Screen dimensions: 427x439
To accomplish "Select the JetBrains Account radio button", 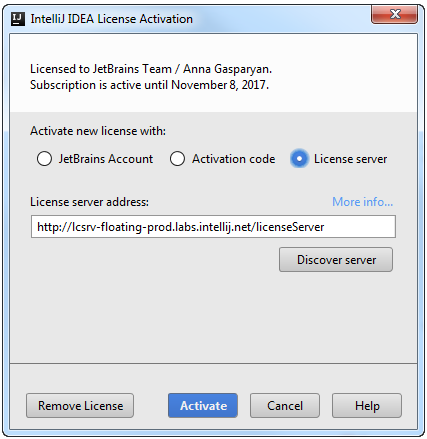I will click(44, 159).
